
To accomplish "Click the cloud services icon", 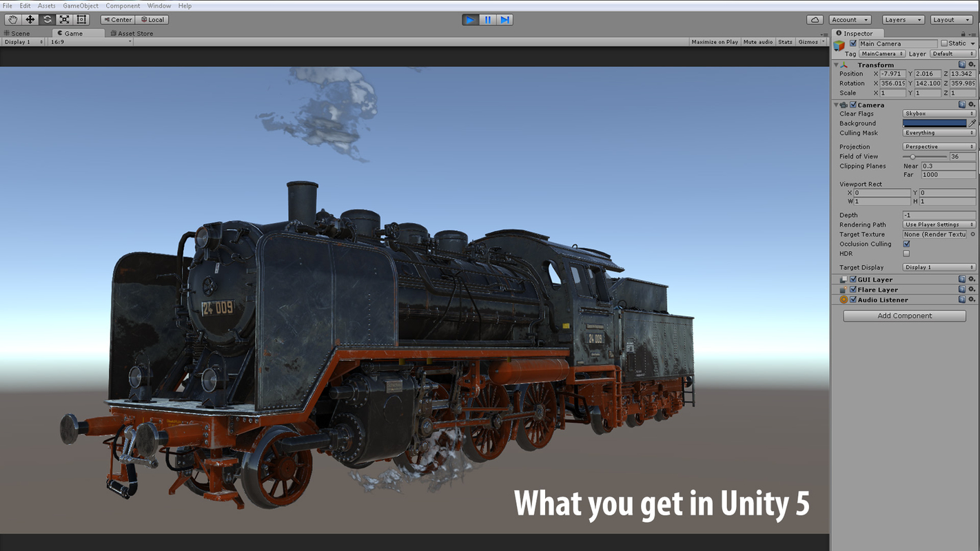I will tap(815, 19).
